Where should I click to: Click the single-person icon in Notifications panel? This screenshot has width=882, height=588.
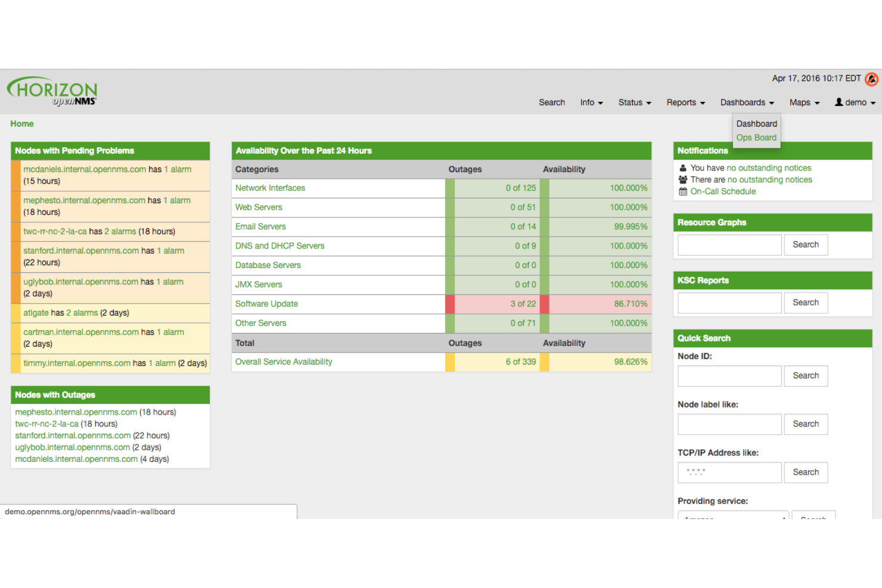click(683, 168)
